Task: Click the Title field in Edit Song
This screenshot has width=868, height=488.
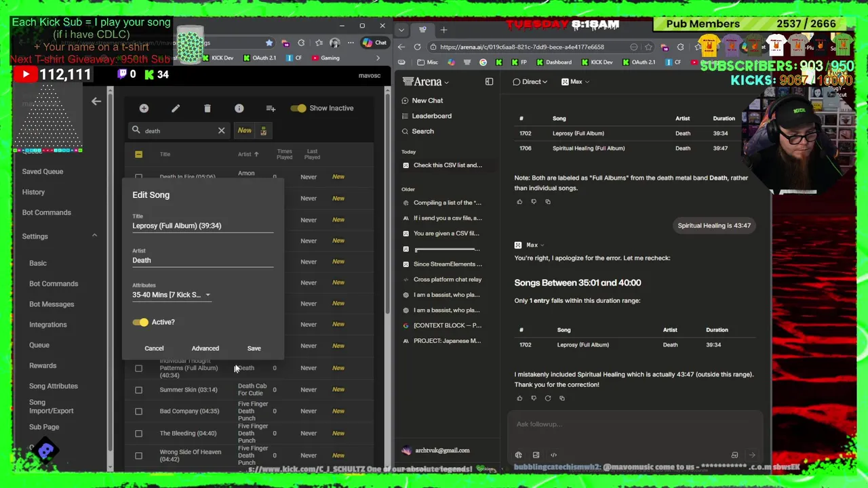Action: 203,226
